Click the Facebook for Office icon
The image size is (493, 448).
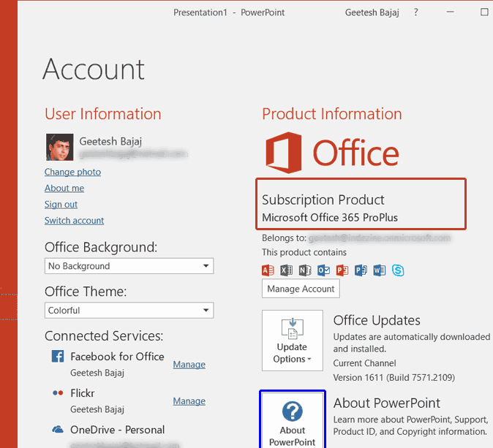click(58, 356)
